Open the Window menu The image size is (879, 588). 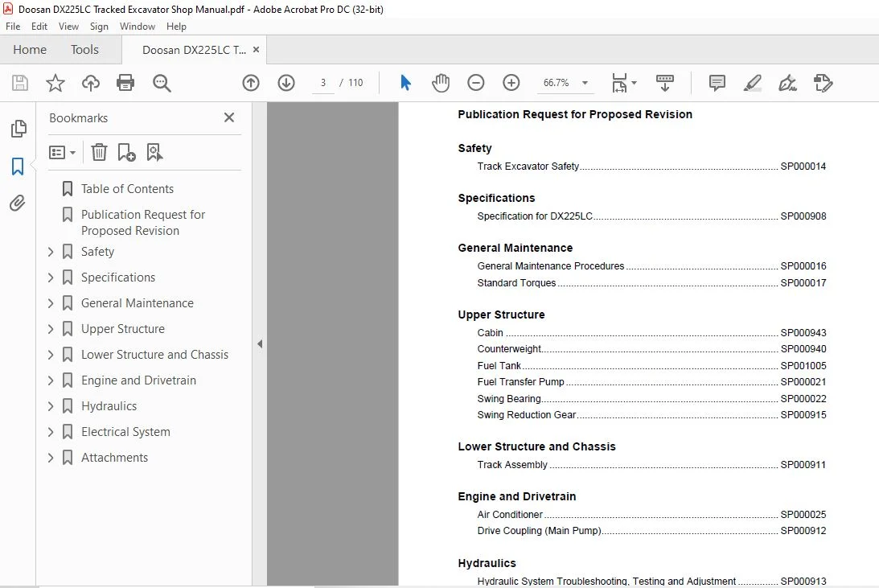[x=138, y=27]
